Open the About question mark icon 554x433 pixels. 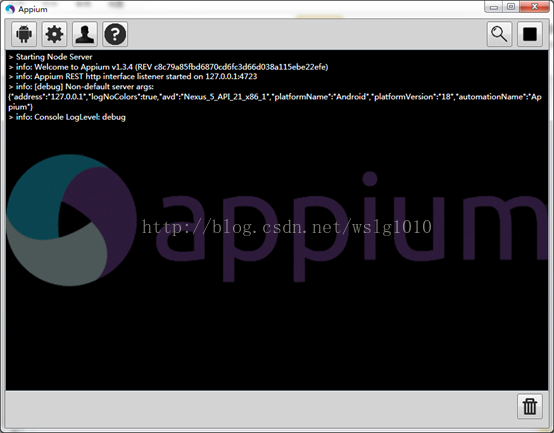coord(115,34)
